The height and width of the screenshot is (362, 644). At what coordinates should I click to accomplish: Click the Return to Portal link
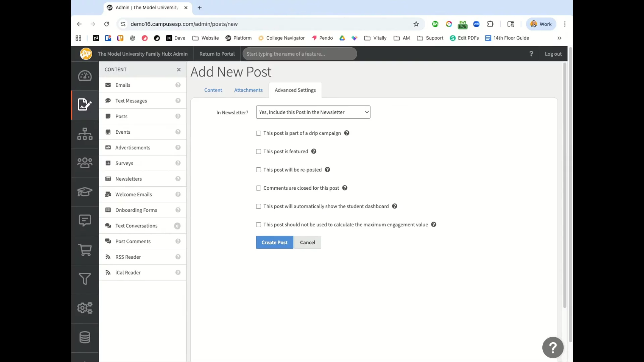(x=217, y=54)
